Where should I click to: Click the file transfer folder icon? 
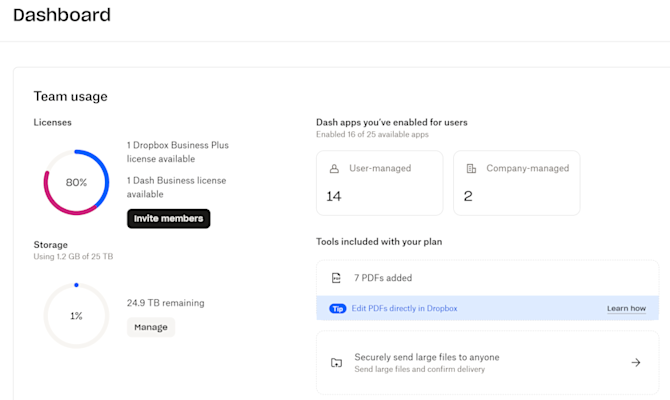(336, 362)
